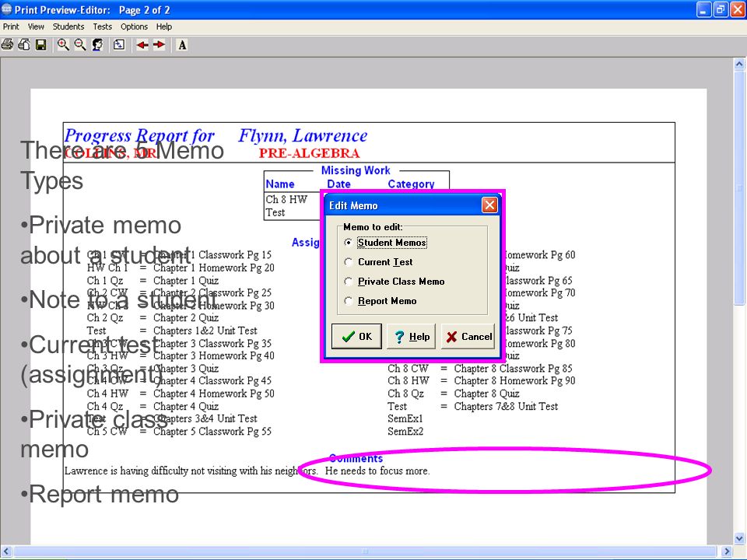Image resolution: width=747 pixels, height=560 pixels.
Task: Cancel the Edit Memo dialog
Action: pos(468,337)
